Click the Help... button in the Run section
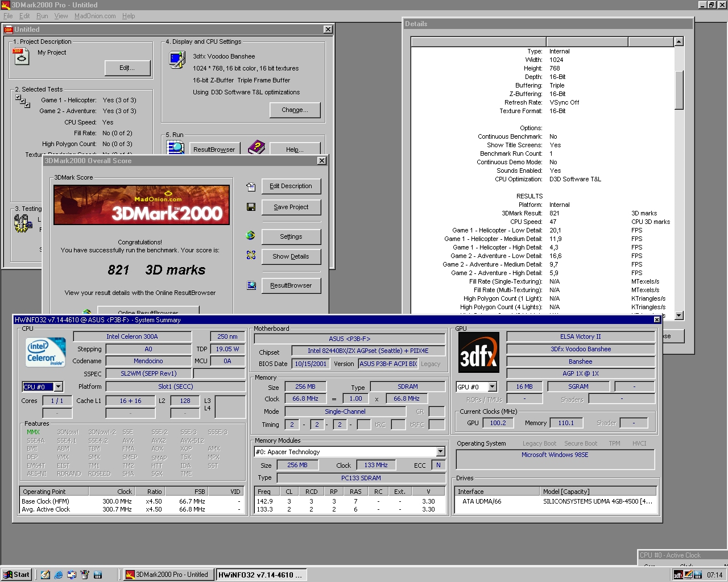Image resolution: width=728 pixels, height=582 pixels. pos(295,149)
